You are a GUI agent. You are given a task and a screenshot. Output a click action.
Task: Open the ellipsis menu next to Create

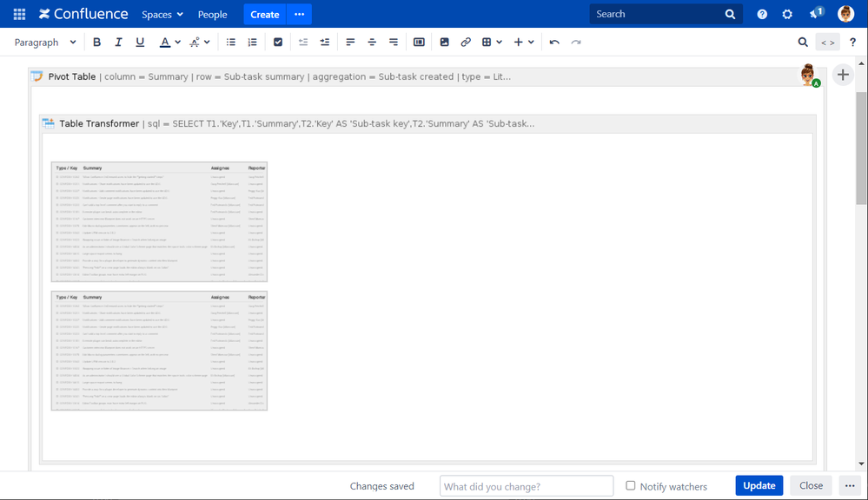tap(300, 14)
